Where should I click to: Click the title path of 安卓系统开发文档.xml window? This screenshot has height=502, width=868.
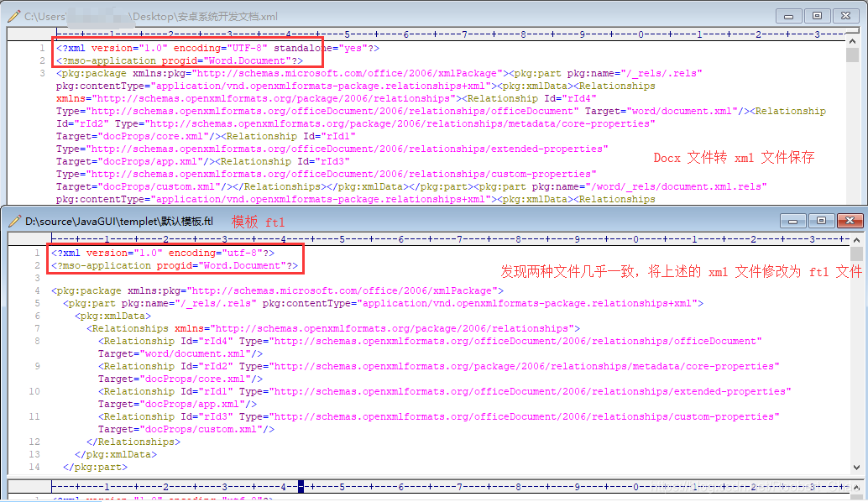(x=150, y=17)
